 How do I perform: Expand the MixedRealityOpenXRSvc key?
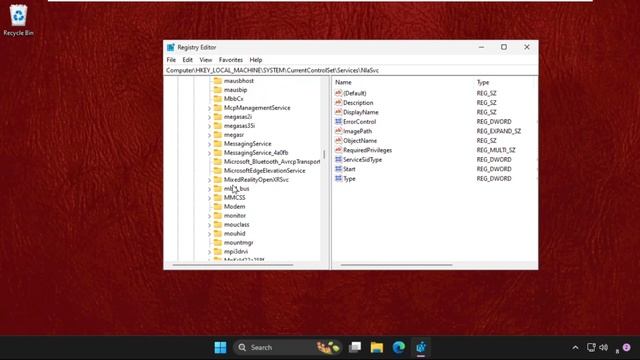[x=209, y=180]
